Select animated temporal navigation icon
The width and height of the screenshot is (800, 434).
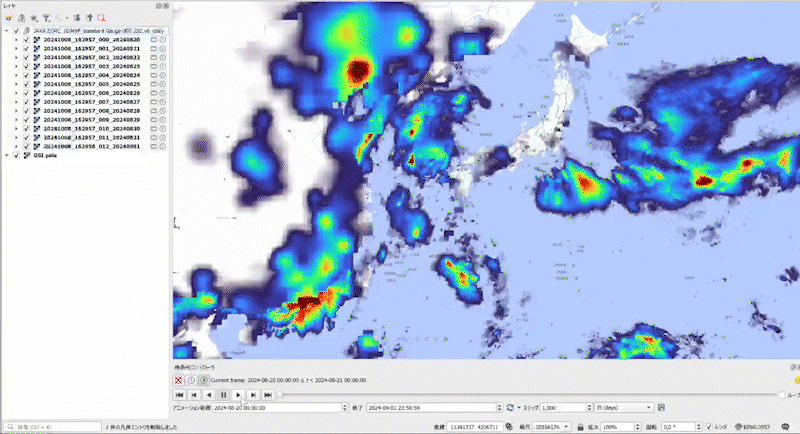pyautogui.click(x=204, y=380)
